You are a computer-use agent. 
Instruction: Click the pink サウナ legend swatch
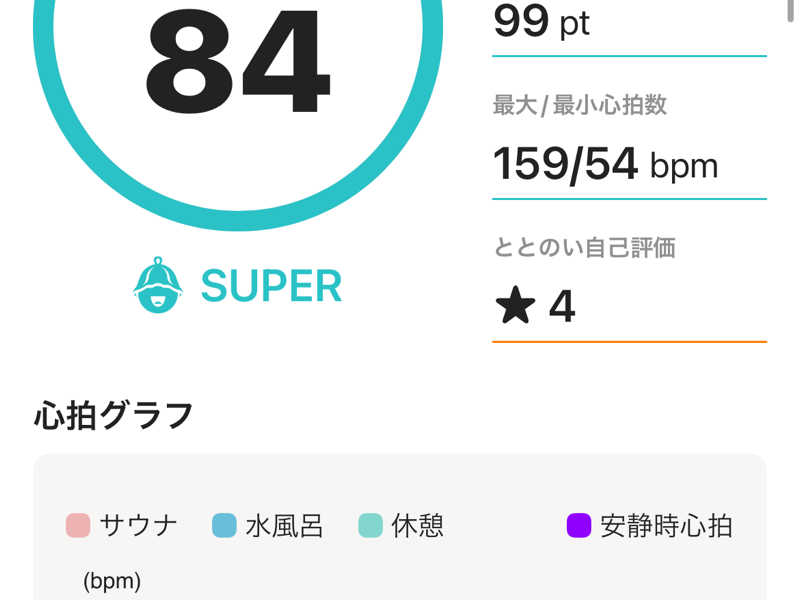[78, 526]
